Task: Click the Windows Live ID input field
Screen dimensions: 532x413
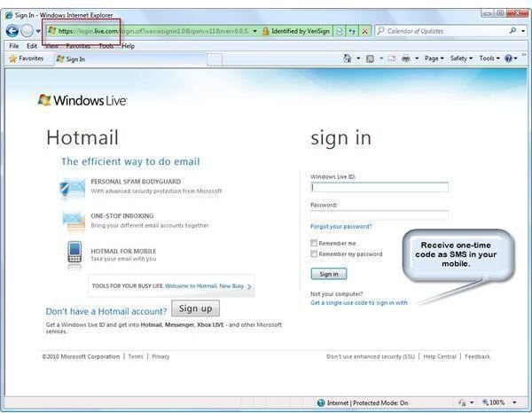Action: [379, 187]
